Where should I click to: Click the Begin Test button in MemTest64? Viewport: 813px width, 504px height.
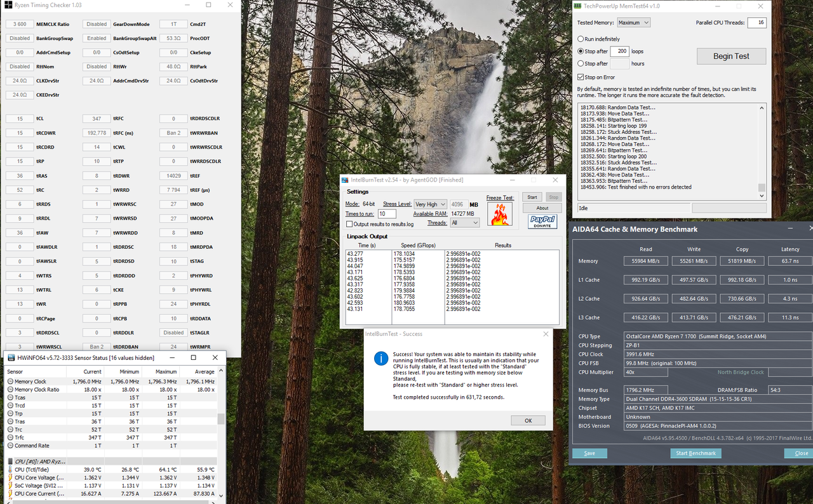[731, 56]
